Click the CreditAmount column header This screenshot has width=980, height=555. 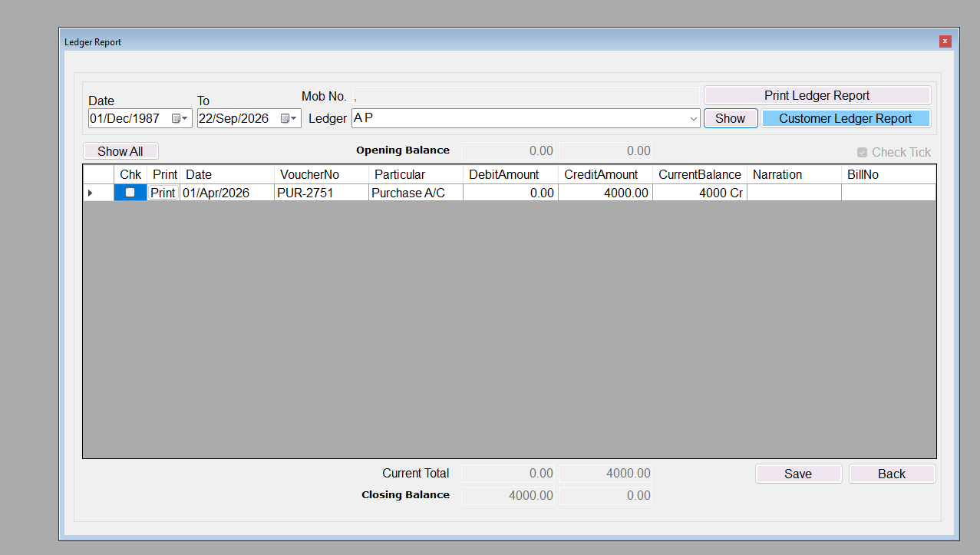[605, 174]
